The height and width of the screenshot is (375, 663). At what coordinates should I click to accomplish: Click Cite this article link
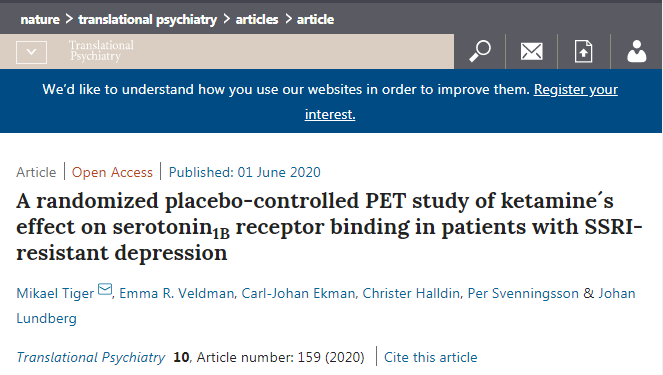[430, 358]
